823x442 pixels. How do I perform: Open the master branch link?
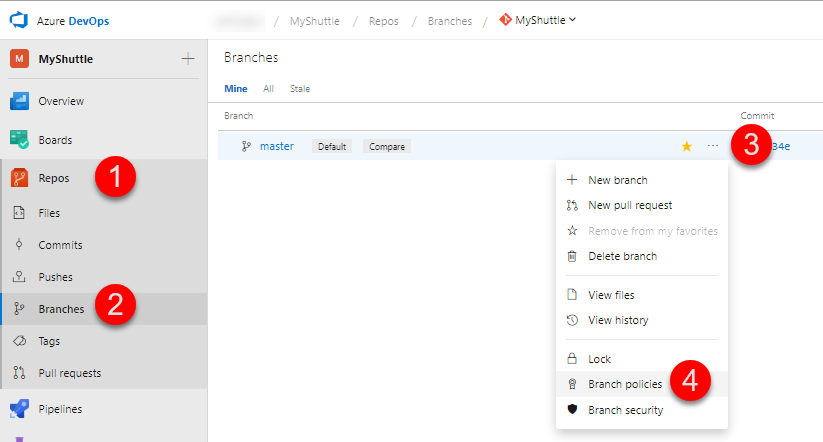(x=277, y=146)
